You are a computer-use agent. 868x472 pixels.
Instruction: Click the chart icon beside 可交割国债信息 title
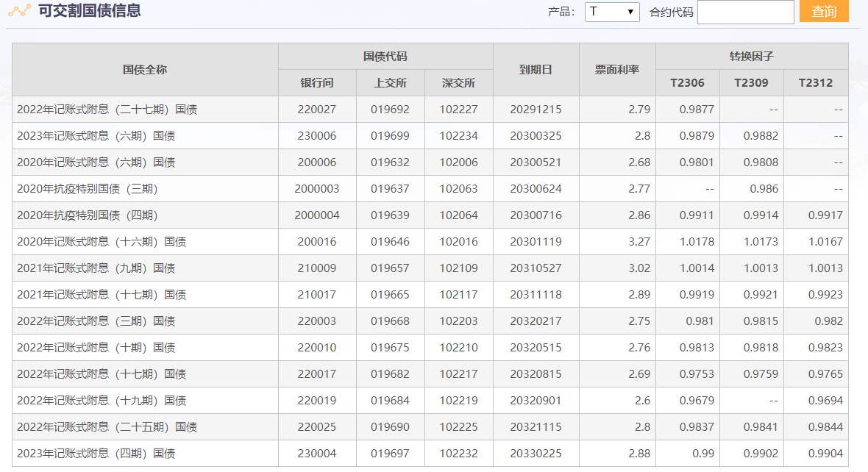(19, 11)
